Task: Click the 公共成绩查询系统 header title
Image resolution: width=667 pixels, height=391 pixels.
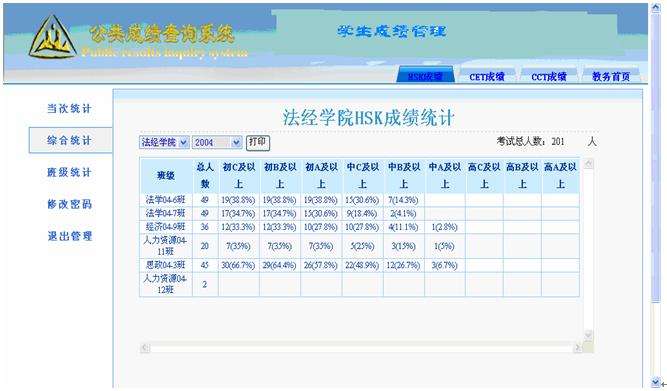Action: [x=162, y=34]
